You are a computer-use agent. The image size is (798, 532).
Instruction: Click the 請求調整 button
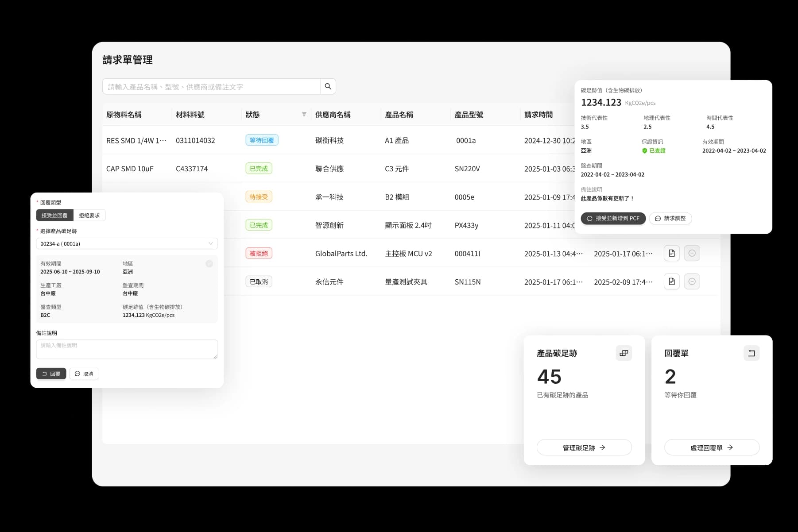tap(670, 218)
